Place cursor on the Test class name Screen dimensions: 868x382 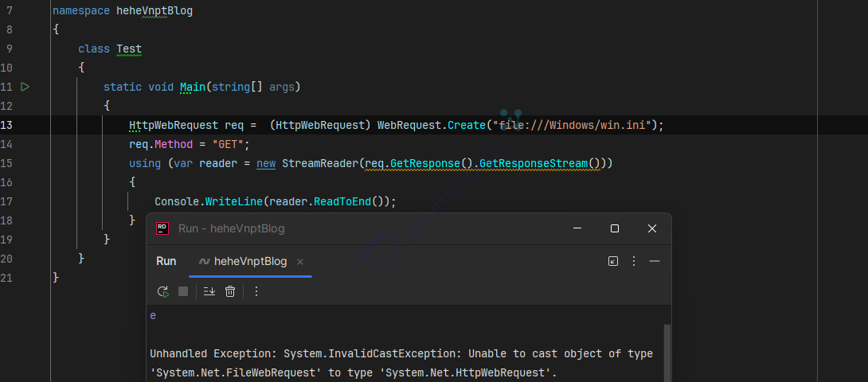[129, 49]
